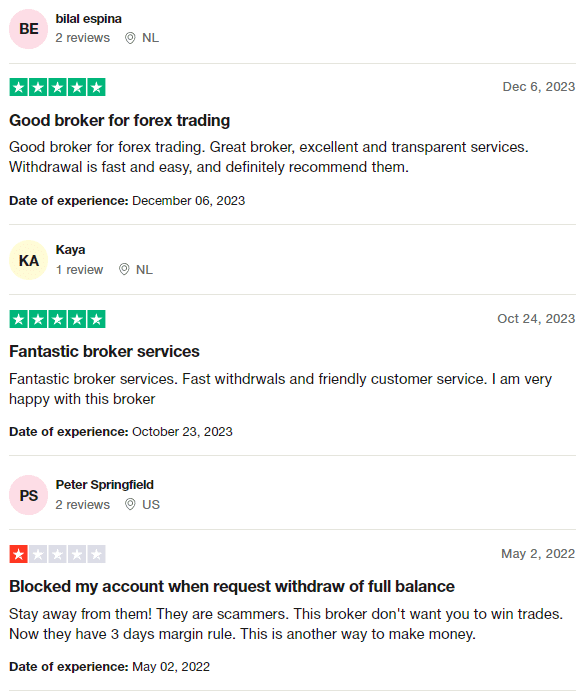This screenshot has width=584, height=696.
Task: Click location pin icon beside US
Action: [130, 504]
